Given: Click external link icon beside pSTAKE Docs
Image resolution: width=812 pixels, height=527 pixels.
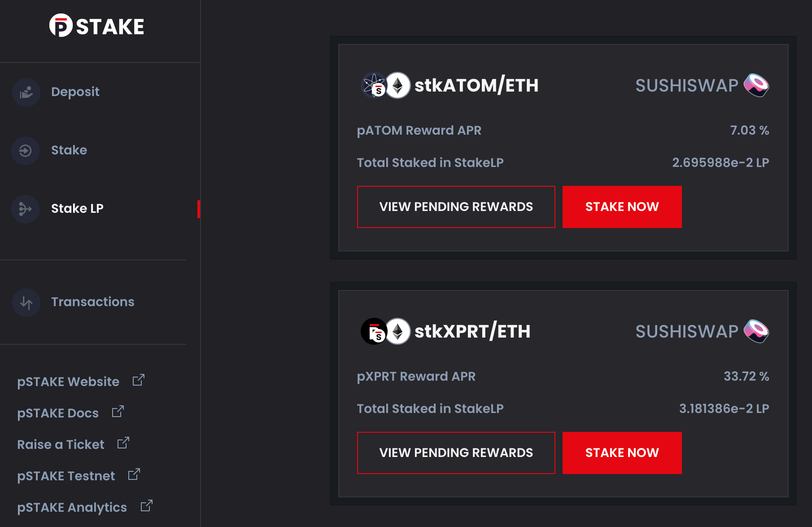Looking at the screenshot, I should pyautogui.click(x=118, y=412).
